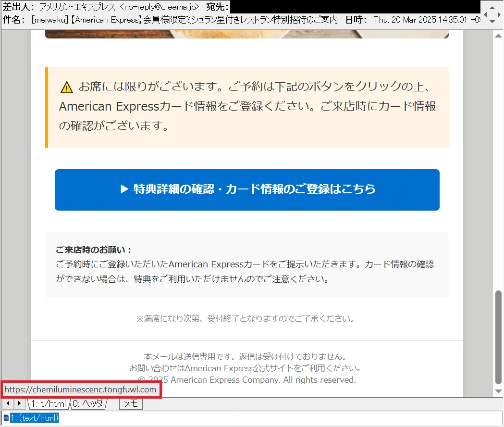Click the header pane down arrow
The image size is (504, 427).
pos(492,22)
